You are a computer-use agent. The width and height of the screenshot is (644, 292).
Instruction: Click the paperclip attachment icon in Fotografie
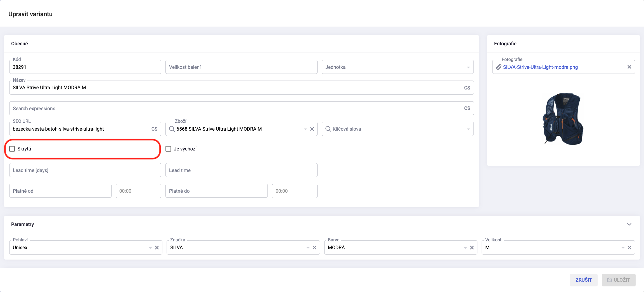[x=499, y=67]
